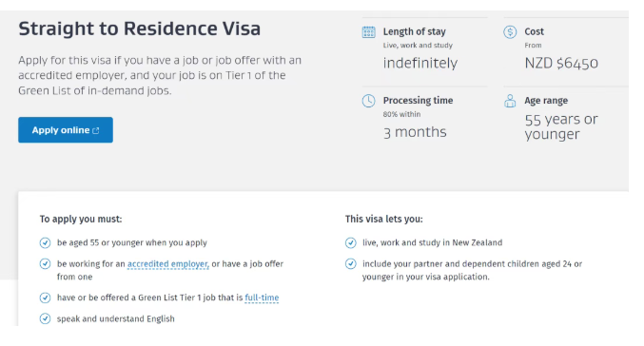This screenshot has width=644, height=346.
Task: Click the To apply you must heading
Action: [81, 220]
